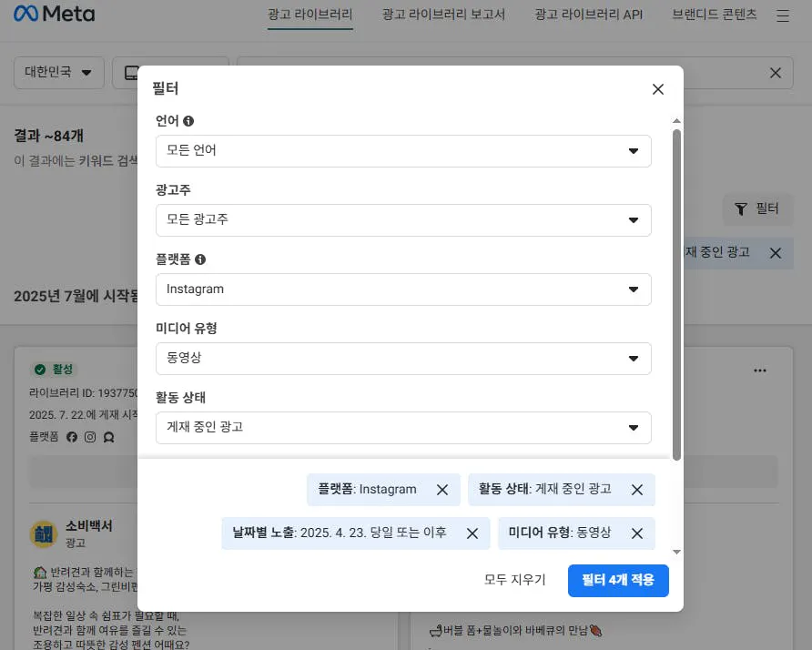Remove the 미디어 유형: 동영상 filter chip
This screenshot has width=812, height=650.
coord(637,533)
